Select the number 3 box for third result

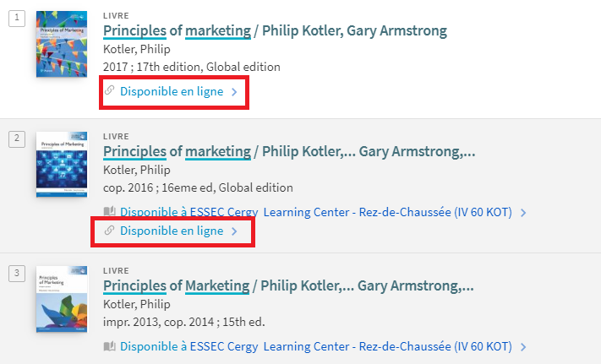tap(17, 274)
